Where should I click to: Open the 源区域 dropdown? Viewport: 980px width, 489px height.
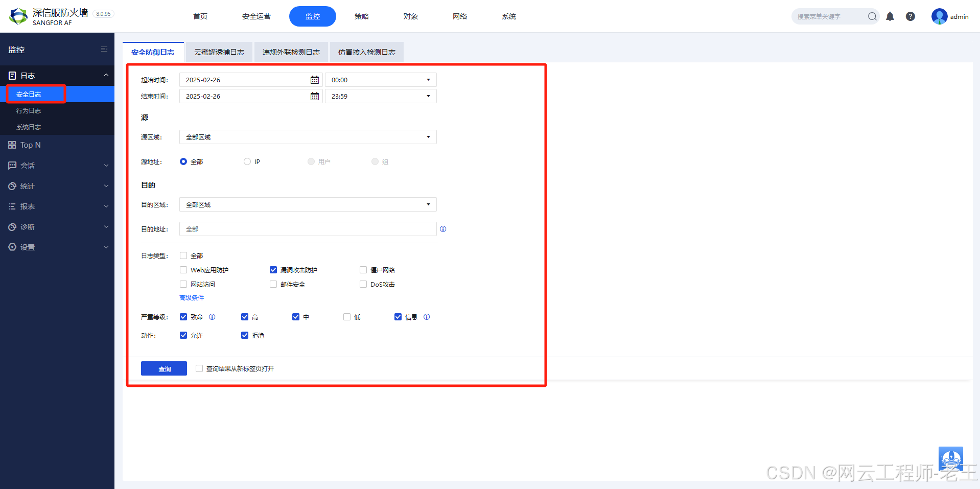(x=308, y=137)
